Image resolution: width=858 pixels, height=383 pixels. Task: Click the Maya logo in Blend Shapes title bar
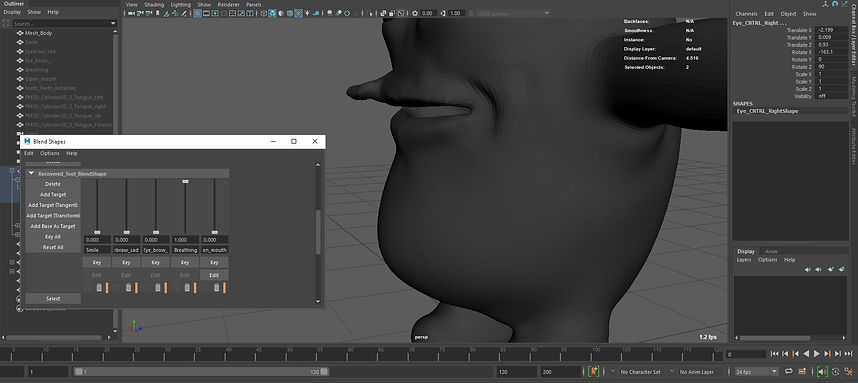pyautogui.click(x=27, y=141)
